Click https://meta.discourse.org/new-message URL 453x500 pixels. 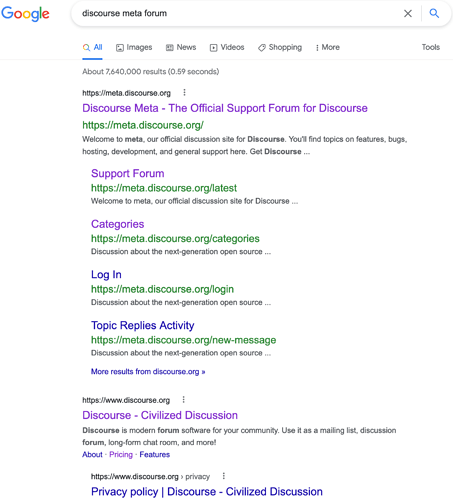(183, 340)
